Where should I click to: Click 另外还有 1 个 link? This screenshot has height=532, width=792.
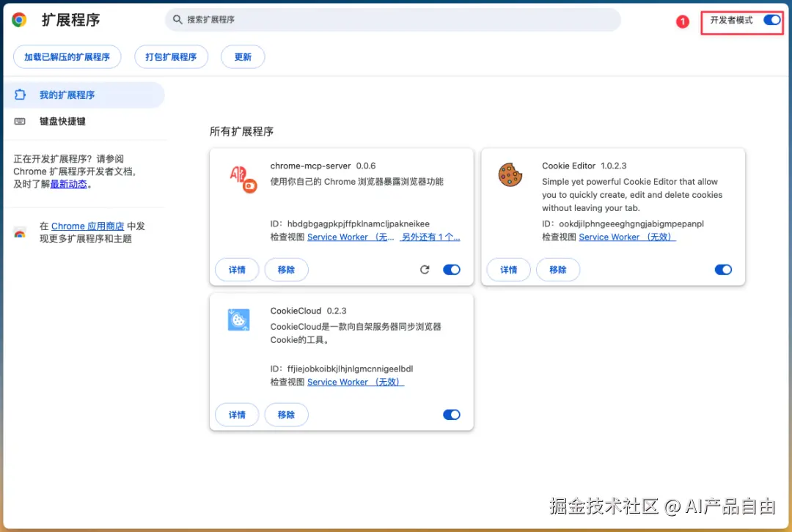click(430, 237)
